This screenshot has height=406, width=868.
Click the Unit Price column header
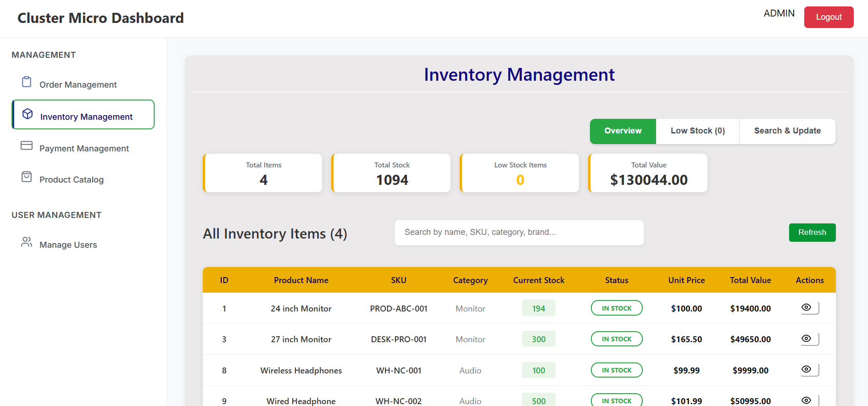pos(686,280)
